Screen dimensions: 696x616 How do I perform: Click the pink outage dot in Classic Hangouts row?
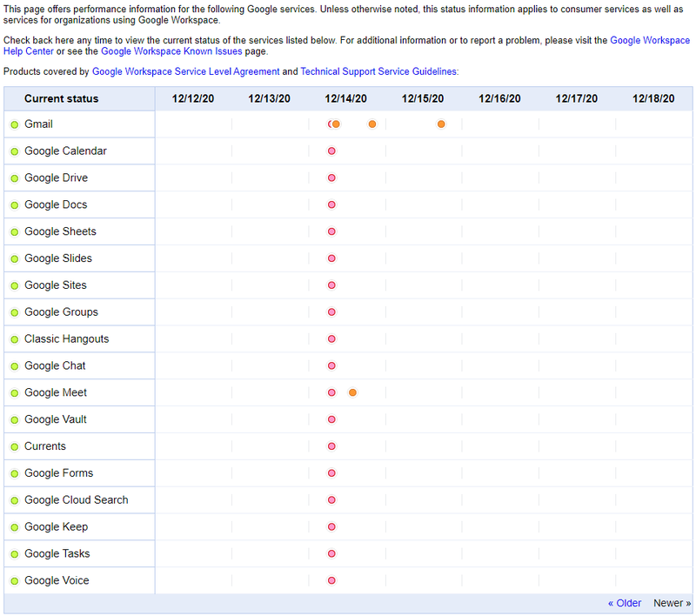[x=331, y=339]
